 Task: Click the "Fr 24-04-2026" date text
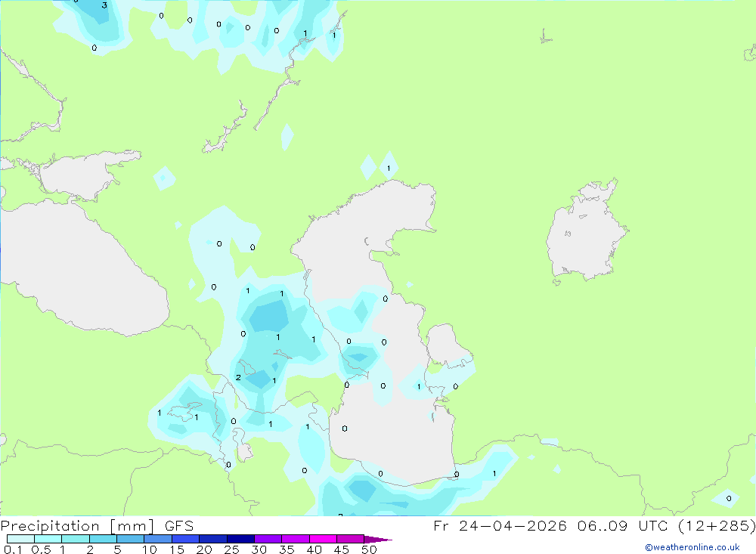tap(500, 526)
